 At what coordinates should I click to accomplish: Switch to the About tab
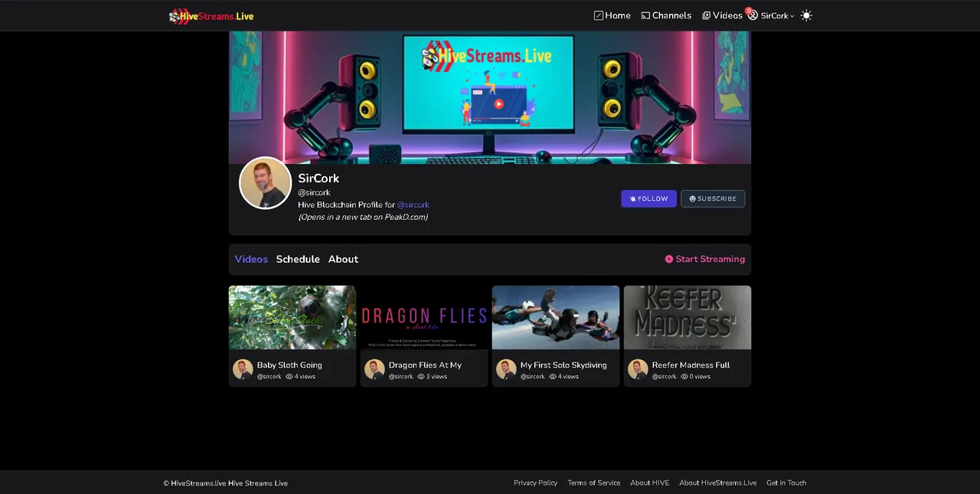(x=343, y=259)
